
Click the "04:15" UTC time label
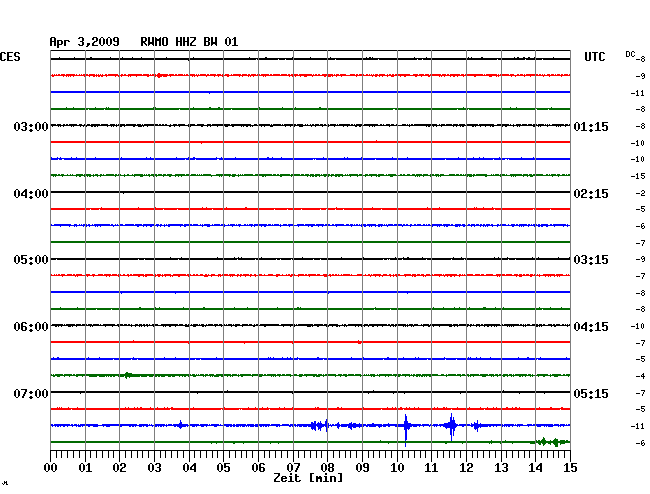click(591, 327)
